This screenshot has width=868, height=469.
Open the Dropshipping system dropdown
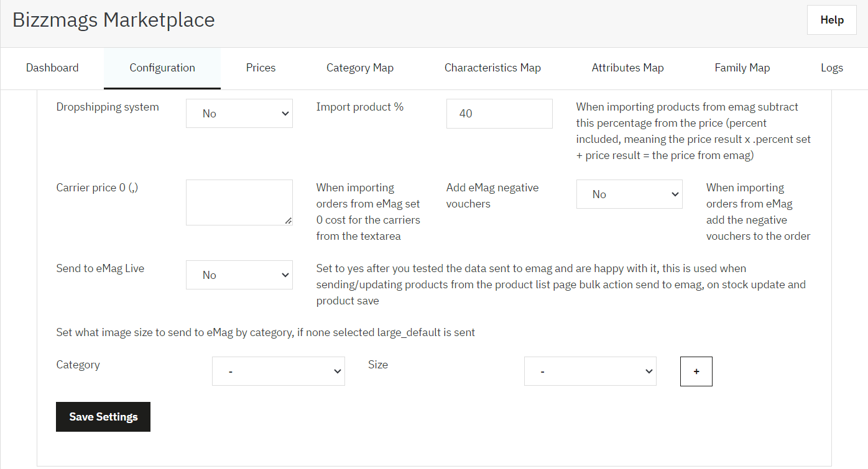239,114
